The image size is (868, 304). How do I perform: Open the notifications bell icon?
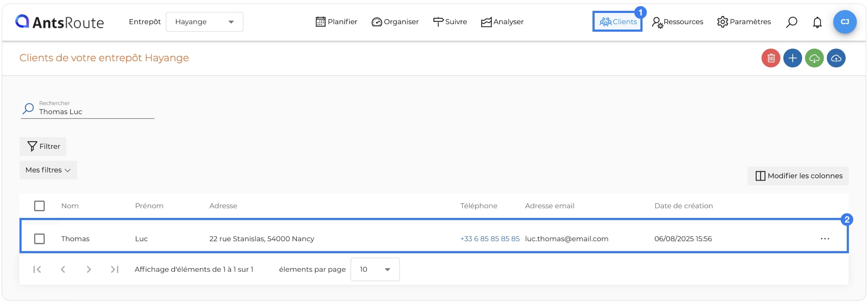click(x=817, y=22)
